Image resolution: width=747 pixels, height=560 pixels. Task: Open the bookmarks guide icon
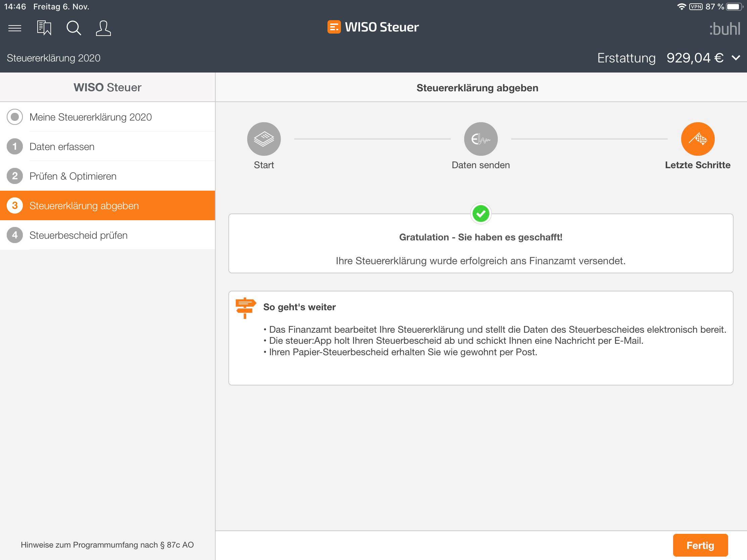(x=44, y=28)
